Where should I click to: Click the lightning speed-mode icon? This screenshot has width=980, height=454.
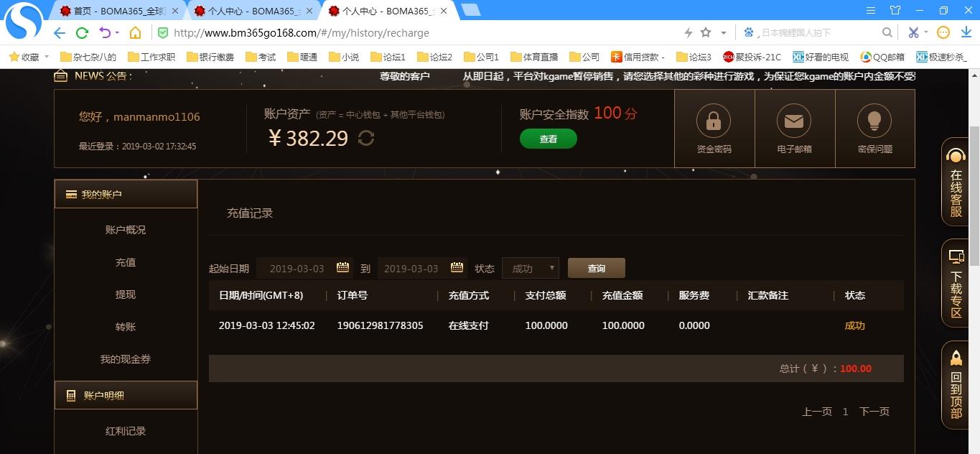[688, 32]
